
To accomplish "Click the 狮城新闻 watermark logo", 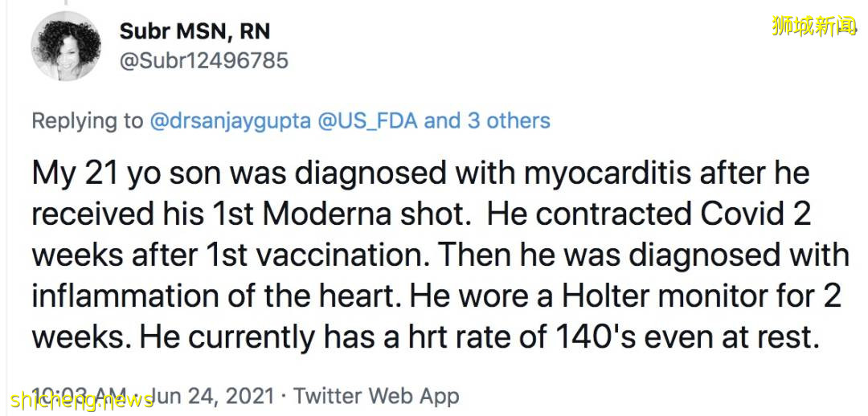I will coord(813,26).
